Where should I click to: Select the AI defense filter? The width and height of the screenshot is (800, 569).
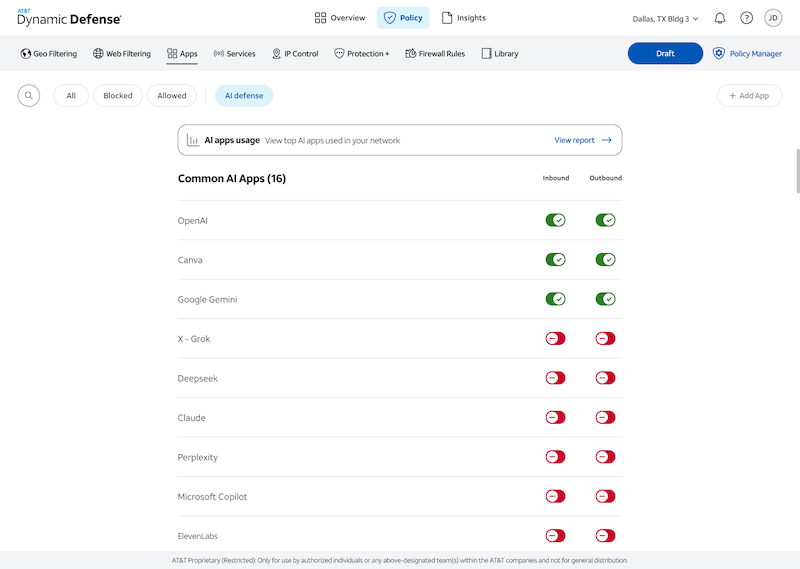click(244, 95)
